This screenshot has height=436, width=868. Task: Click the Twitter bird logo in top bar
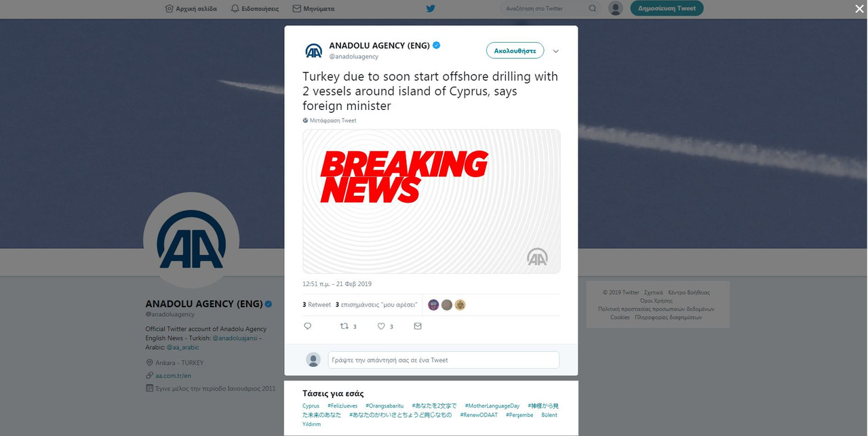pos(431,9)
